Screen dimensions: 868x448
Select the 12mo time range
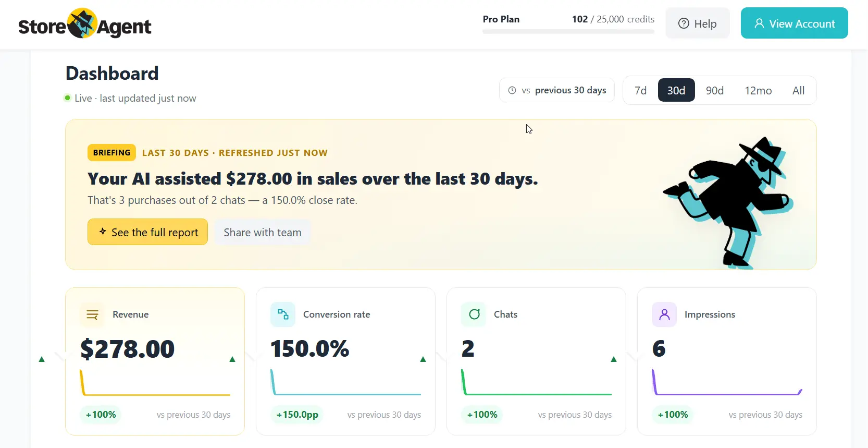(x=758, y=90)
